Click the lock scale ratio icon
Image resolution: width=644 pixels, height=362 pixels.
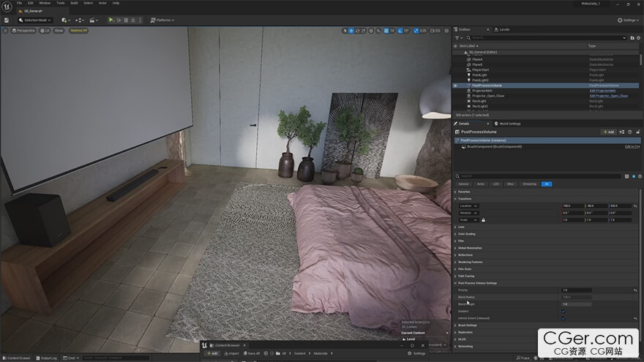(x=483, y=219)
